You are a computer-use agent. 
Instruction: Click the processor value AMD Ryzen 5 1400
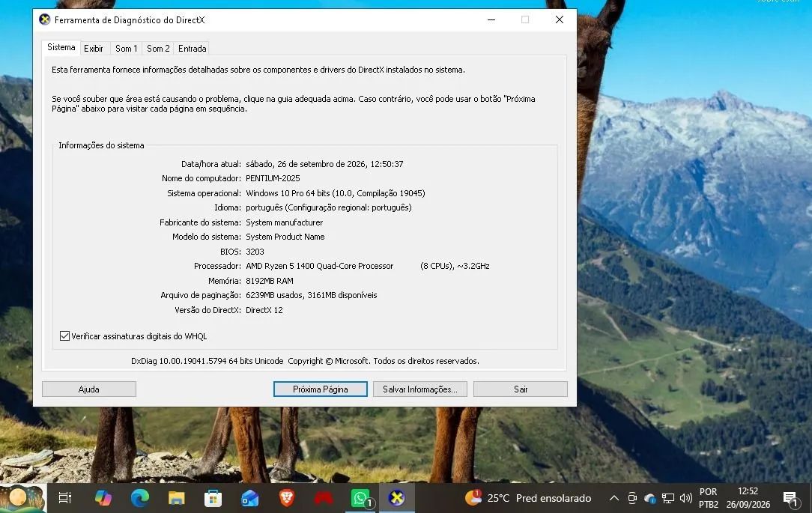coord(320,266)
